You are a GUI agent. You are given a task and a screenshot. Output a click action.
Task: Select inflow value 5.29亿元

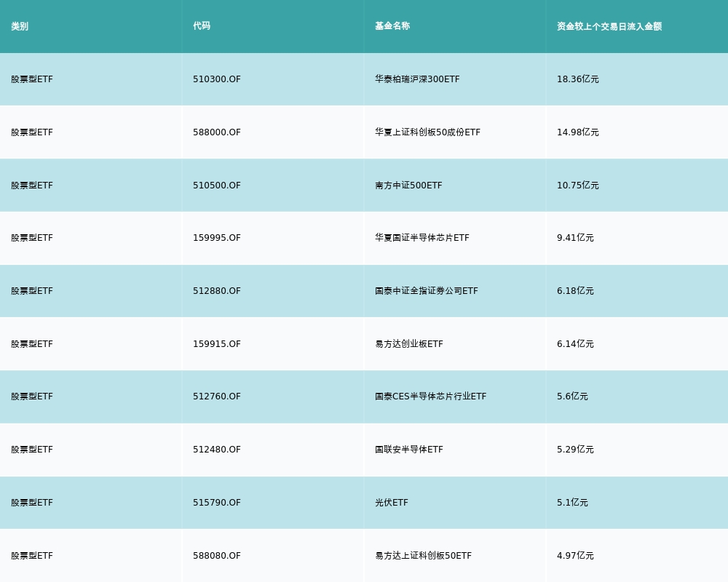point(575,450)
